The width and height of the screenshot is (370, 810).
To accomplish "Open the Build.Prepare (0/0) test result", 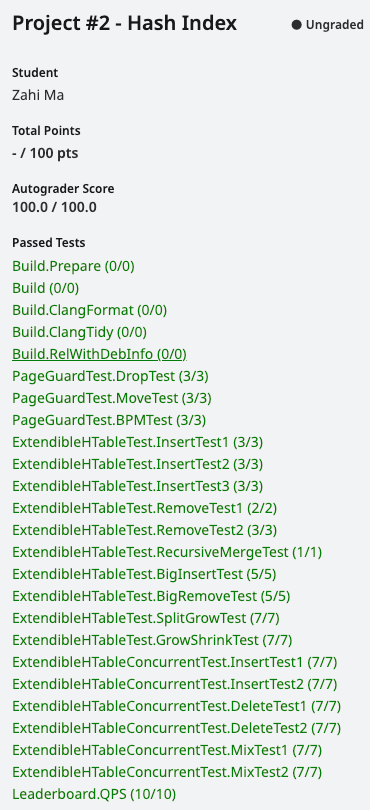I will pos(73,267).
